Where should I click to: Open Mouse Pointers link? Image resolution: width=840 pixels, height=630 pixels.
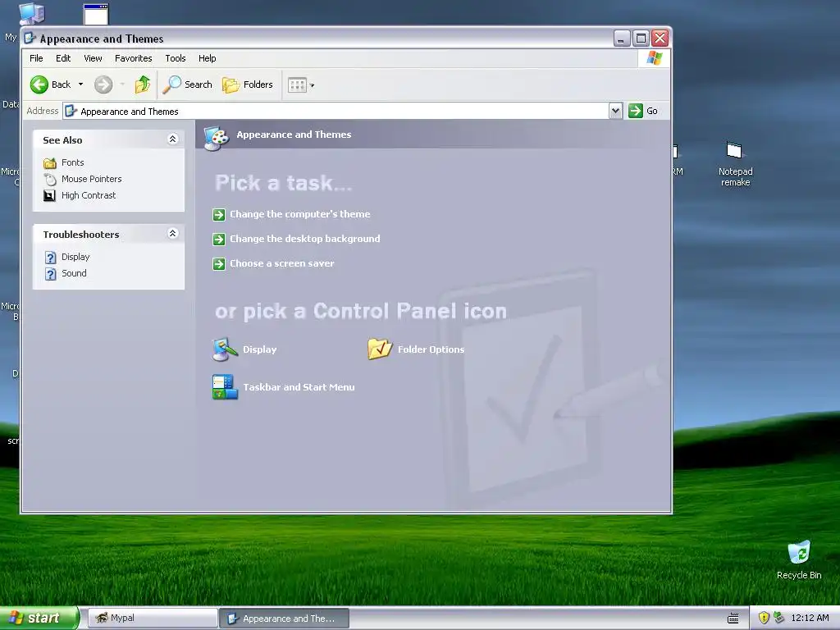(x=92, y=179)
